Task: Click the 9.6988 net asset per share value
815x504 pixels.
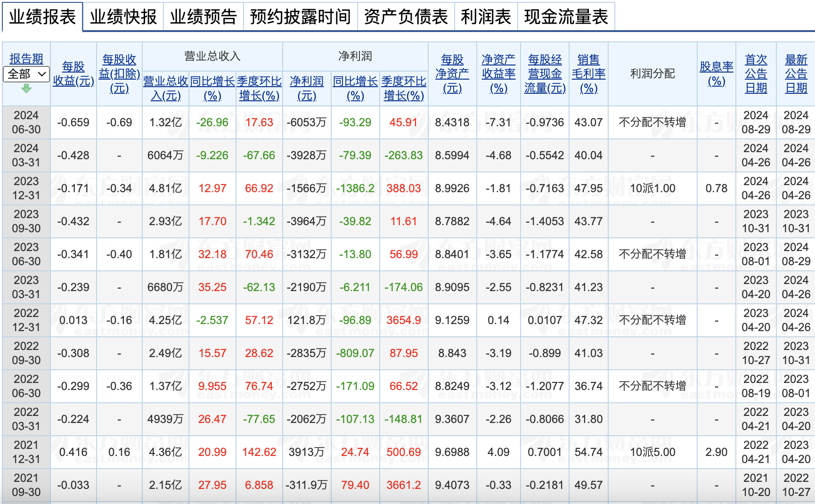Action: (x=452, y=452)
